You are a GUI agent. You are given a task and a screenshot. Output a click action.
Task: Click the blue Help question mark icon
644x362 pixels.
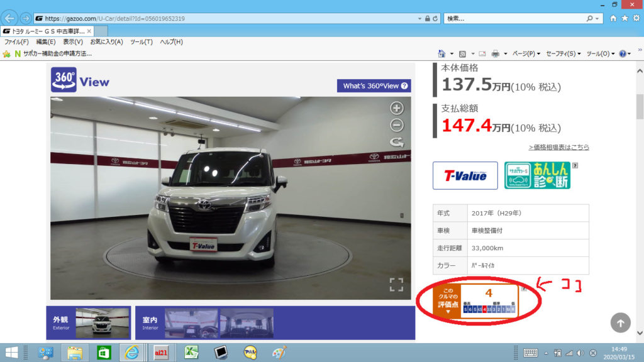623,54
